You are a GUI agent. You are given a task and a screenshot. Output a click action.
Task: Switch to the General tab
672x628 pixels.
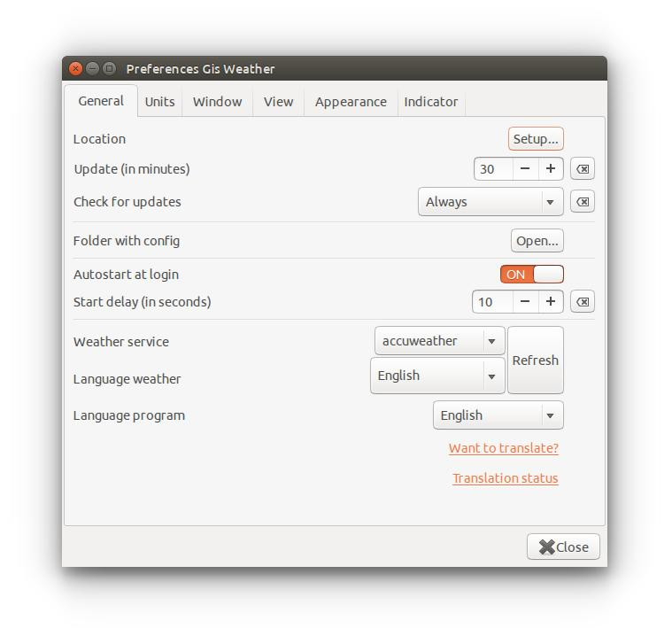(x=101, y=101)
